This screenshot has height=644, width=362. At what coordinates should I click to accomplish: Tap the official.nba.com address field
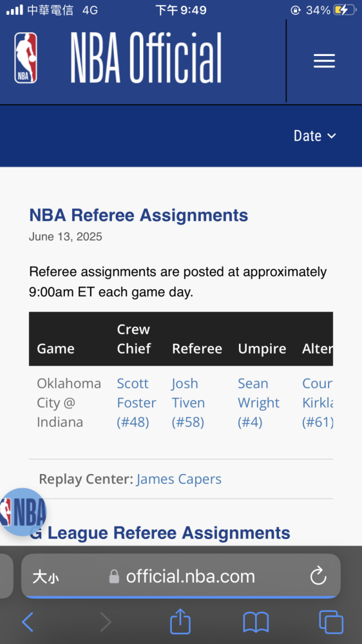(181, 576)
